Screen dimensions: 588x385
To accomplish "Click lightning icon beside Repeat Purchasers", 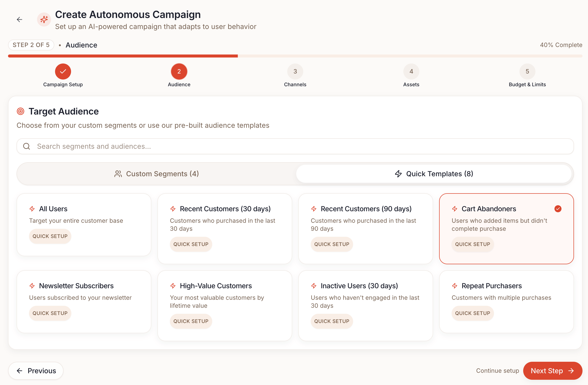I will point(455,286).
